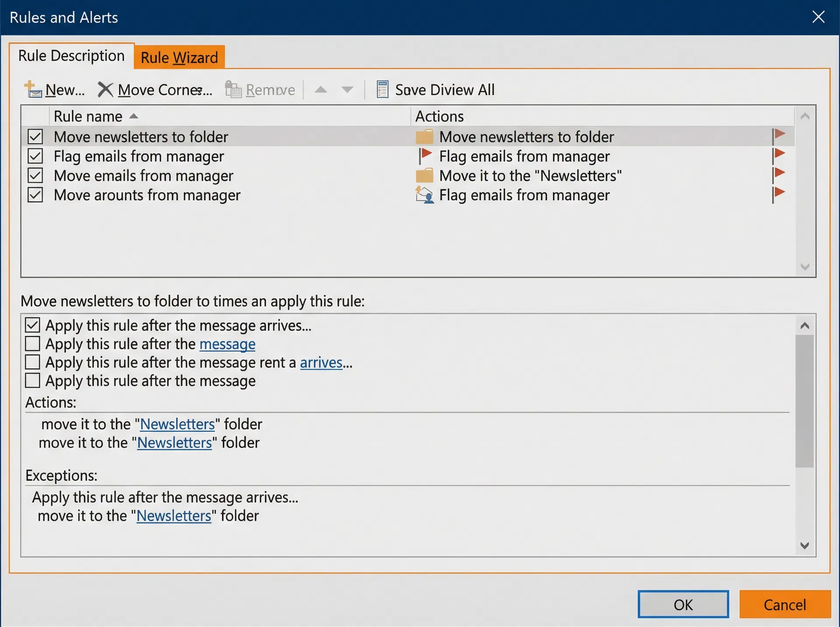
Task: Click the New rule envelope icon
Action: coord(33,89)
